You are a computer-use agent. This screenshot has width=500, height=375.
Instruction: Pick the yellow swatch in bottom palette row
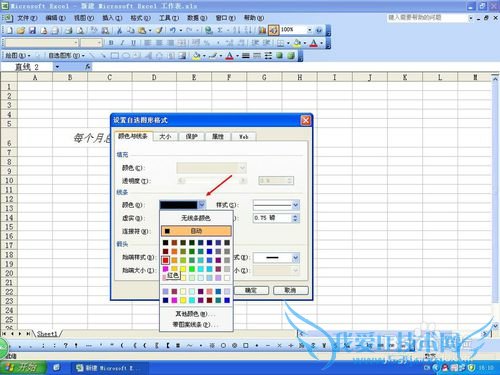click(x=183, y=300)
